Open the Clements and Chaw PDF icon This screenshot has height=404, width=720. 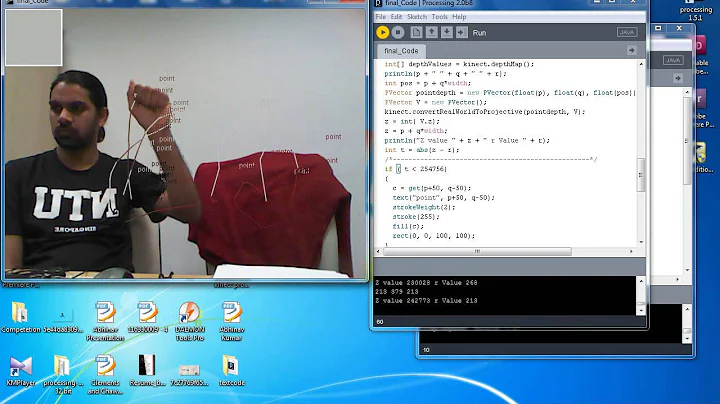[x=105, y=375]
